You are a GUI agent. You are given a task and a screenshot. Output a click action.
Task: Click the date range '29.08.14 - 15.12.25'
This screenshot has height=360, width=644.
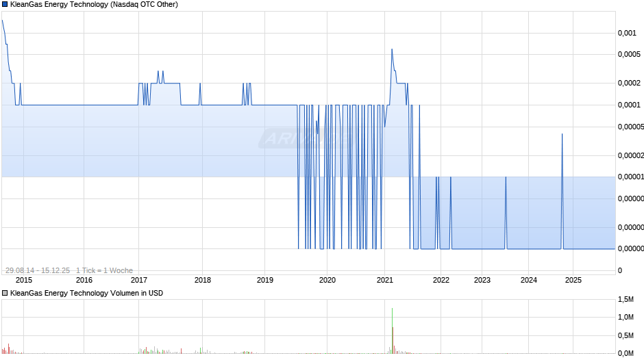pyautogui.click(x=38, y=270)
